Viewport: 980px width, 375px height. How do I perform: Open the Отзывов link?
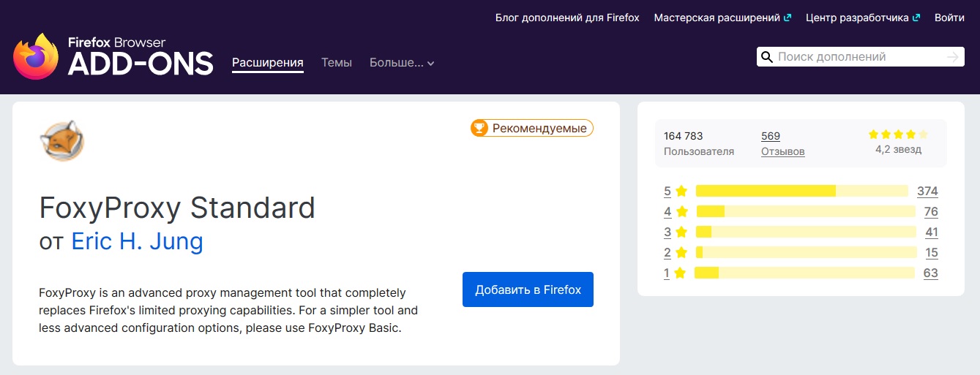coord(783,151)
